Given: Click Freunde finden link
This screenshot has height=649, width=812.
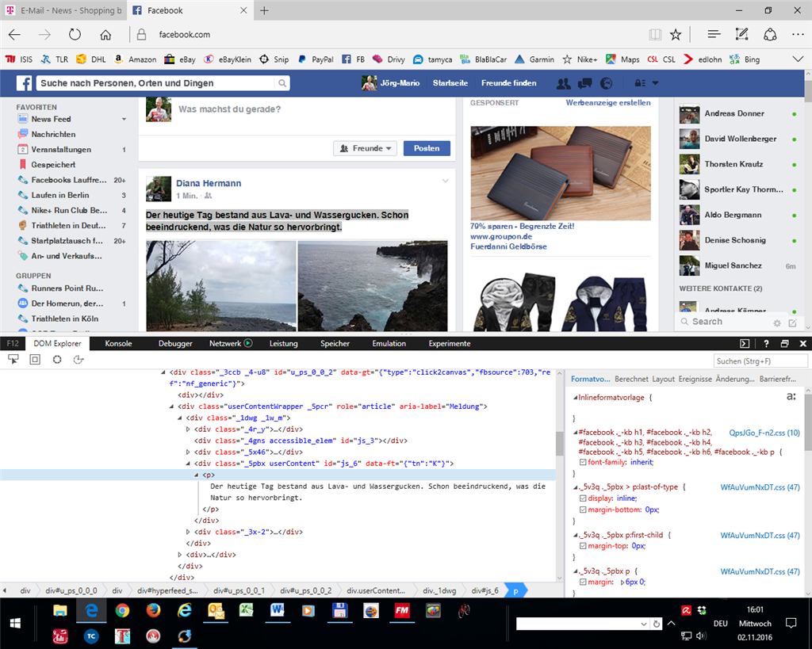Looking at the screenshot, I should 508,83.
